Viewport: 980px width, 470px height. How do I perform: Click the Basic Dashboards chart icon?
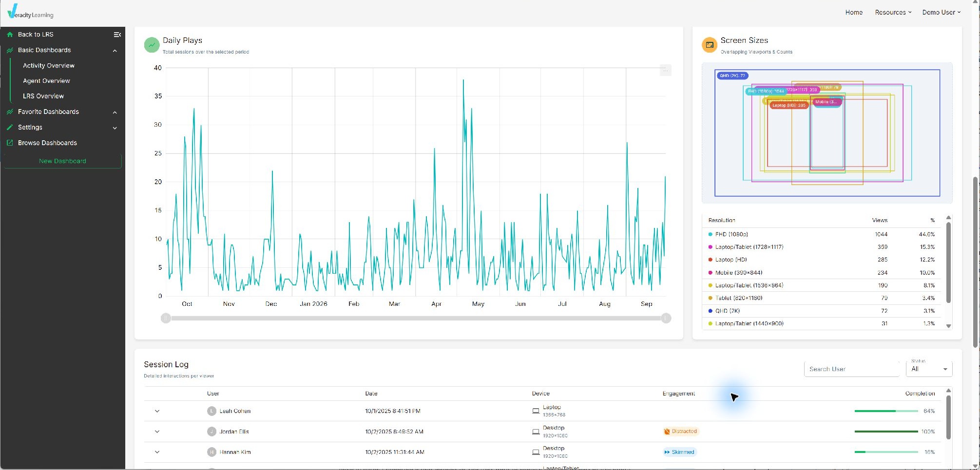click(10, 50)
